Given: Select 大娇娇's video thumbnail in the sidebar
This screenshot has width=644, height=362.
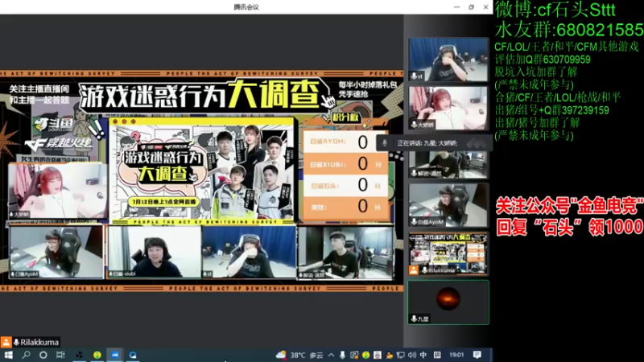Looking at the screenshot, I should click(x=448, y=108).
